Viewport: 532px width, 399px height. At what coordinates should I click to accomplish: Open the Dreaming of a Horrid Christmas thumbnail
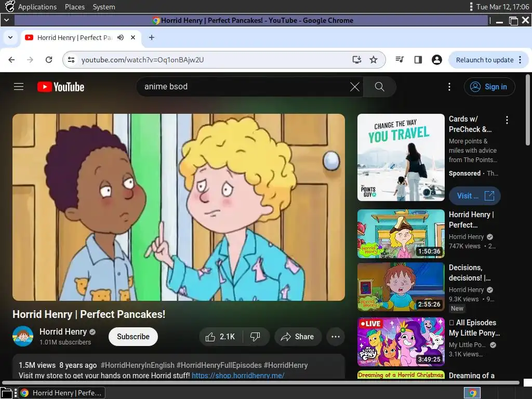(401, 375)
